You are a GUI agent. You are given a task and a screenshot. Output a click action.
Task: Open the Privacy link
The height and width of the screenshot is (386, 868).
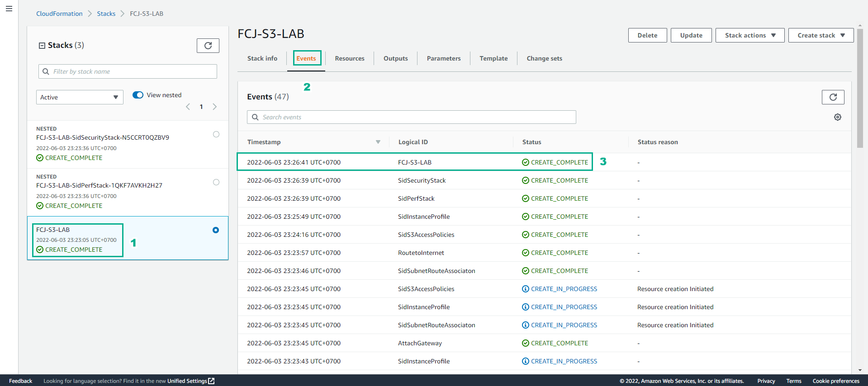point(766,381)
